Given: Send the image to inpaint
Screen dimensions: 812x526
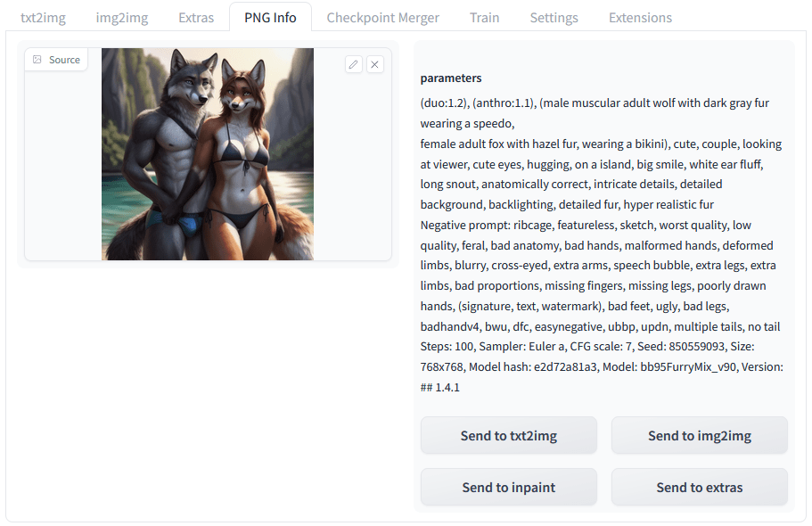Looking at the screenshot, I should tap(509, 487).
